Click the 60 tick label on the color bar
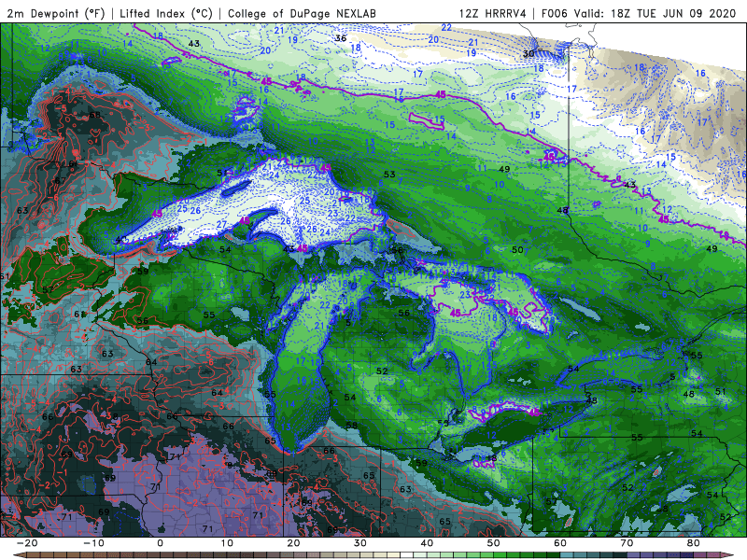This screenshot has width=747, height=560. point(560,543)
